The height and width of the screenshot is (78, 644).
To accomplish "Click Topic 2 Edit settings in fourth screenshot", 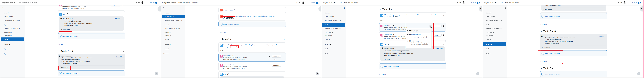I will [x=546, y=47].
